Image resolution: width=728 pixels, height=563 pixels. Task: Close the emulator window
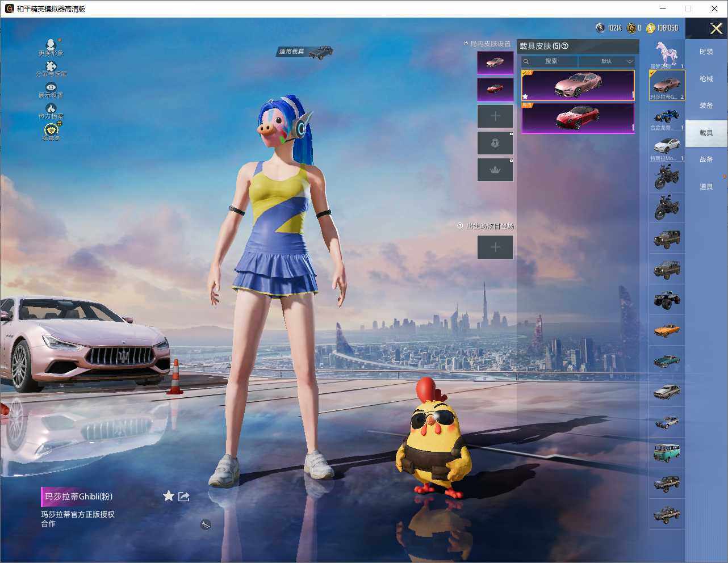point(714,9)
